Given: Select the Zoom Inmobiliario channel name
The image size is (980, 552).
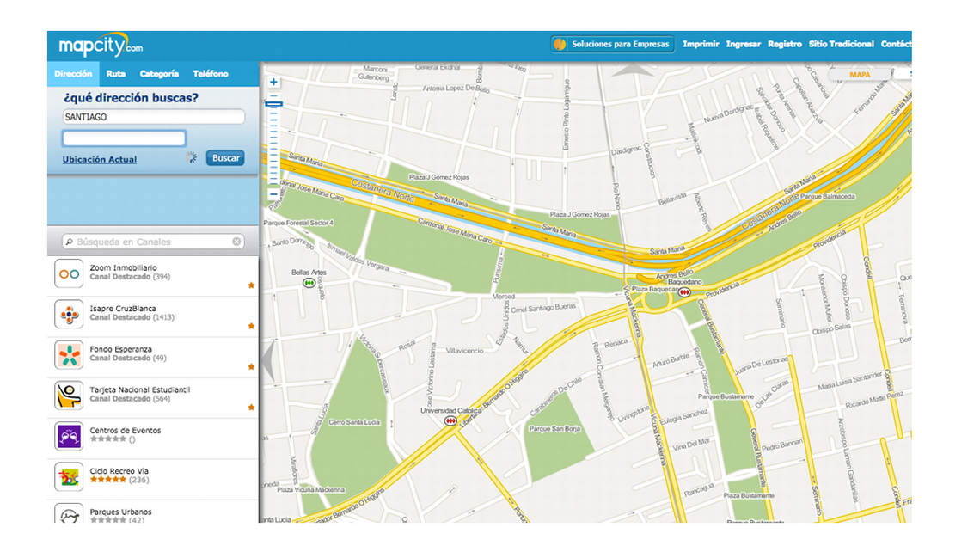Looking at the screenshot, I should pos(123,267).
